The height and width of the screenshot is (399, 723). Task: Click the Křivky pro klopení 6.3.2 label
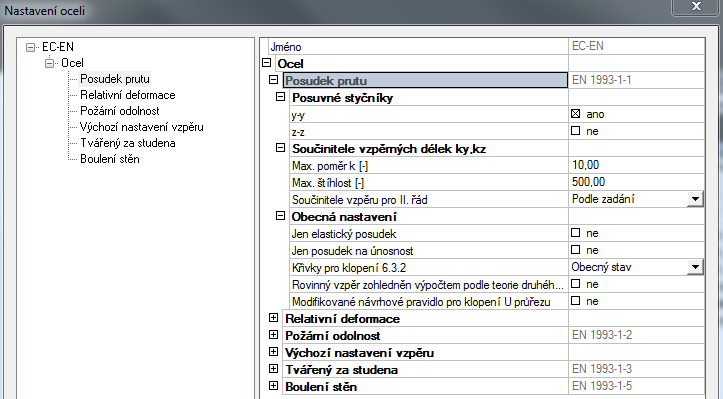tap(349, 268)
